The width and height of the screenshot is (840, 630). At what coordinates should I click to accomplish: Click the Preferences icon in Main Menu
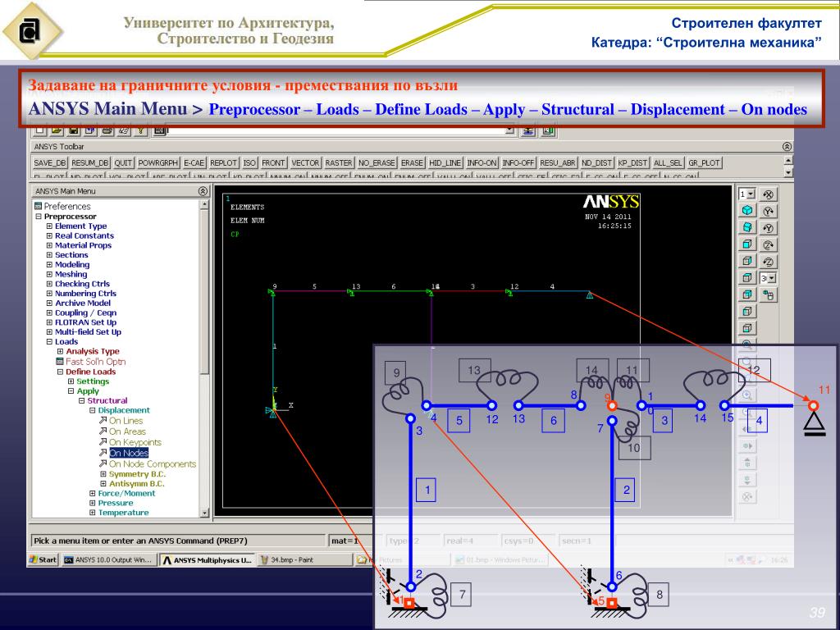click(x=38, y=206)
